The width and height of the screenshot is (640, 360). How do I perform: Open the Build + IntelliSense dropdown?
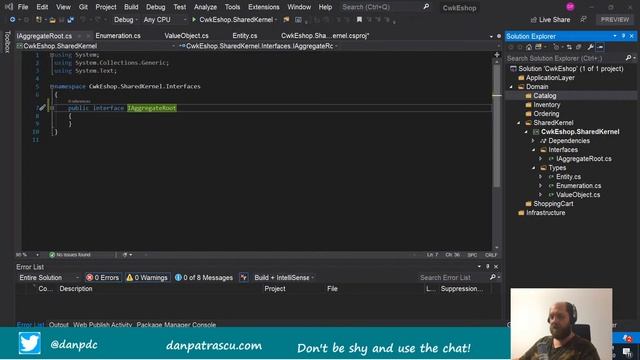tap(284, 278)
